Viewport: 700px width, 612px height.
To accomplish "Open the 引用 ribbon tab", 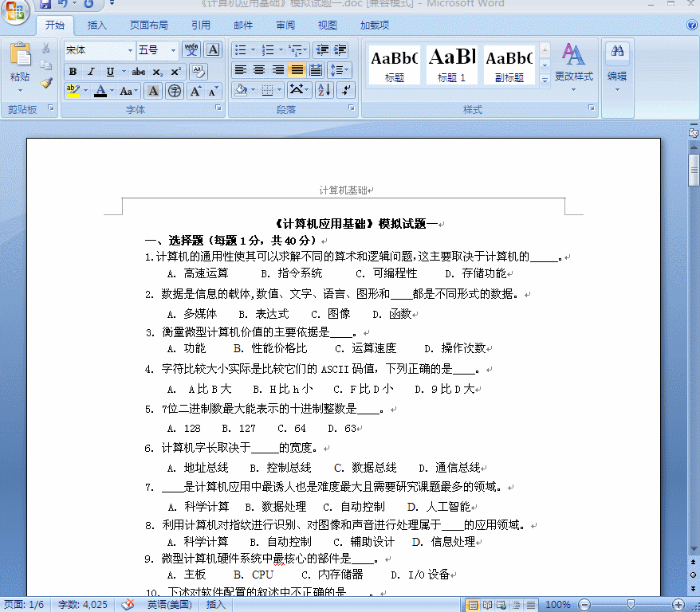I will point(201,25).
